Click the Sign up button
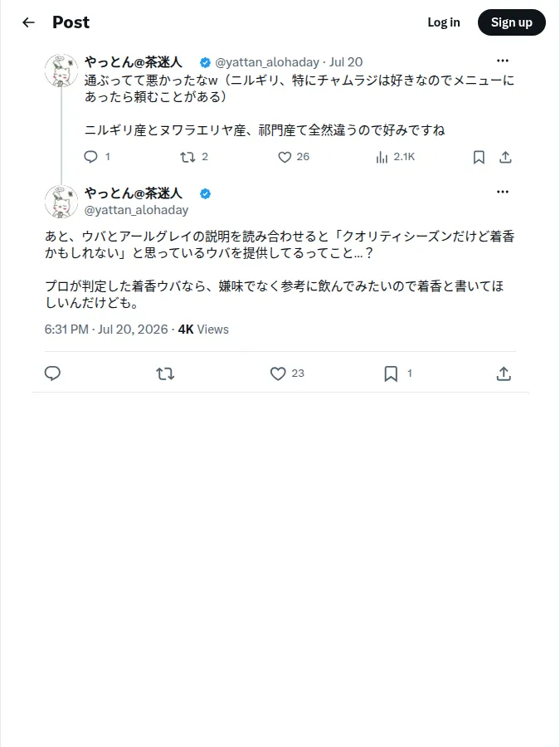Screen dimensions: 560x747 pyautogui.click(x=511, y=22)
